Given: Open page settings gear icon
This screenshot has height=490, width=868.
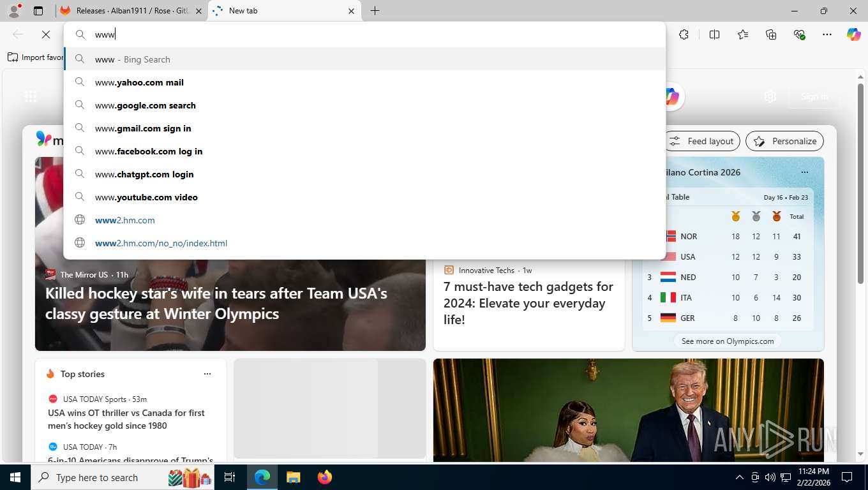Looking at the screenshot, I should pos(770,96).
